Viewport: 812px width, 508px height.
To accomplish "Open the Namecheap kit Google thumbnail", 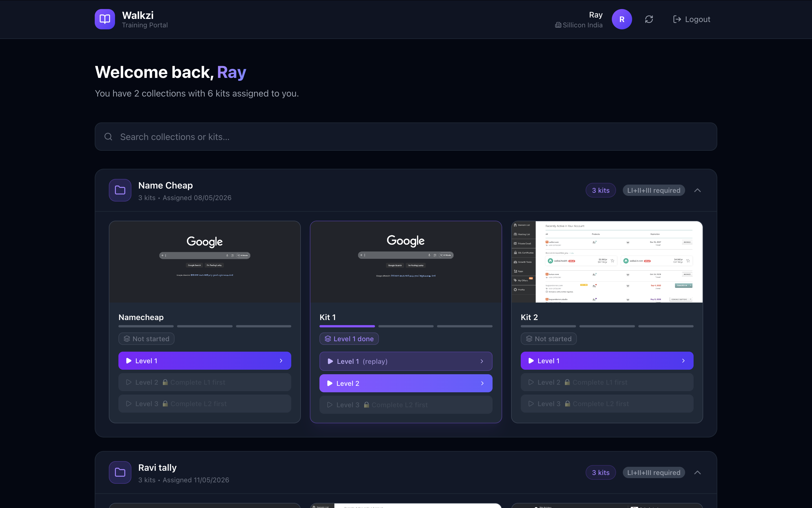I will pyautogui.click(x=205, y=262).
